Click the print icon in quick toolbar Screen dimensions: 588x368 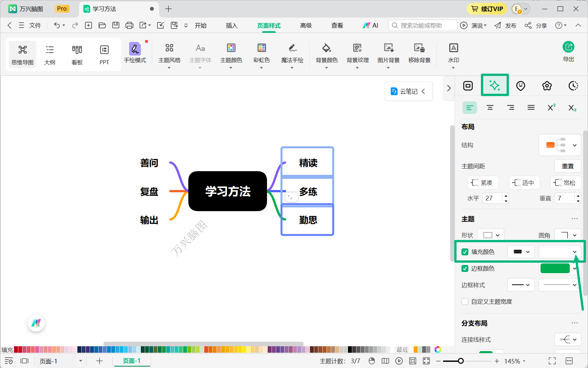pyautogui.click(x=129, y=25)
